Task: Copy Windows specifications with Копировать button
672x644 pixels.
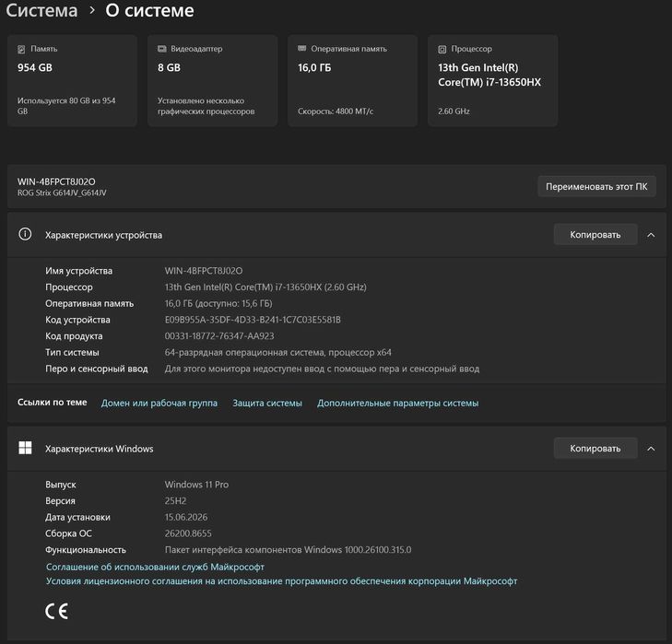Action: pos(595,448)
